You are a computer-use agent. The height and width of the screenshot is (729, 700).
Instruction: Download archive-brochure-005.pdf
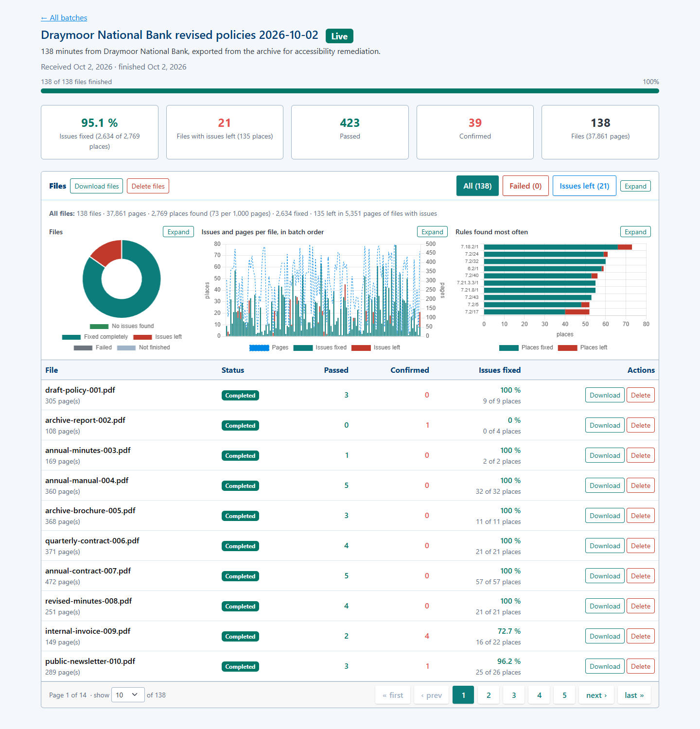(x=605, y=516)
